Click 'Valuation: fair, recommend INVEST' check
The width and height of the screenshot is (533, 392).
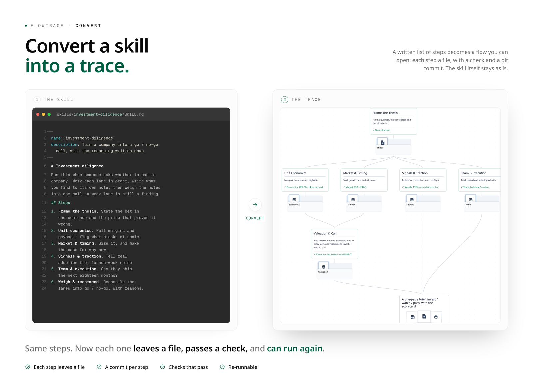pos(333,254)
